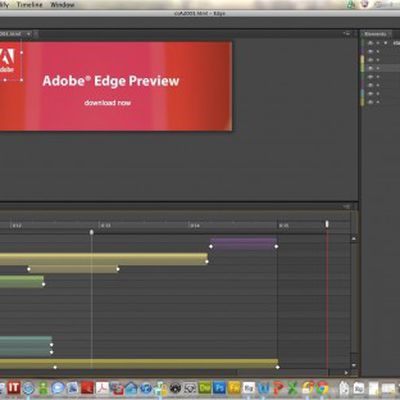
Task: Click the timeline playhead handle
Action: [92, 232]
